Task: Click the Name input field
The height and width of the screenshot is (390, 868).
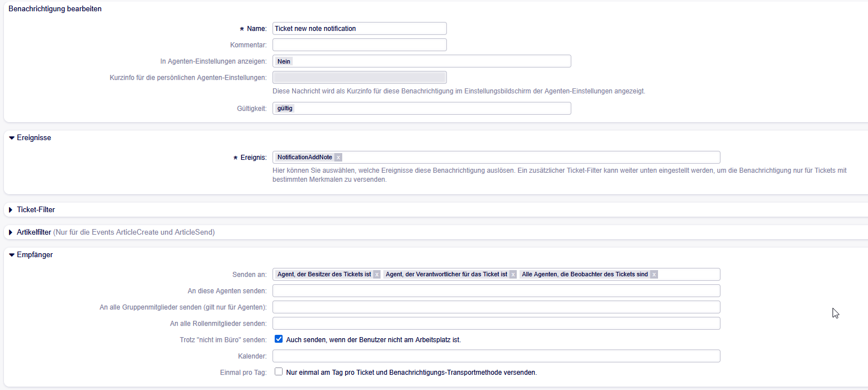Action: coord(359,29)
